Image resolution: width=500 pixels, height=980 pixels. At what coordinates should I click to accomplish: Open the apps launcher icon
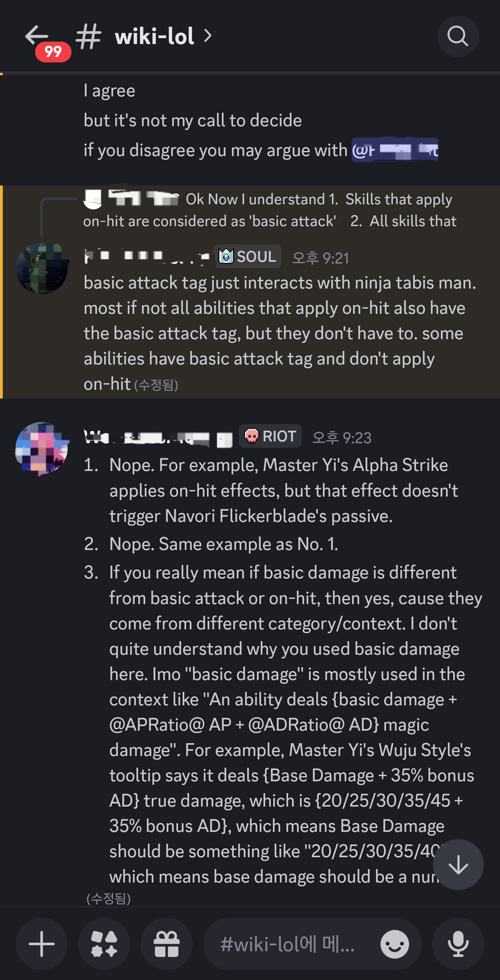coord(104,944)
